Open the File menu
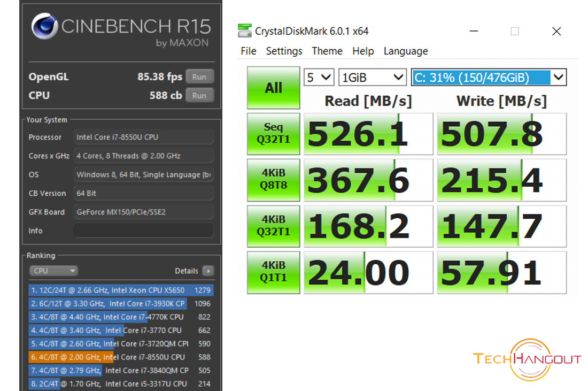The width and height of the screenshot is (588, 391). click(248, 51)
